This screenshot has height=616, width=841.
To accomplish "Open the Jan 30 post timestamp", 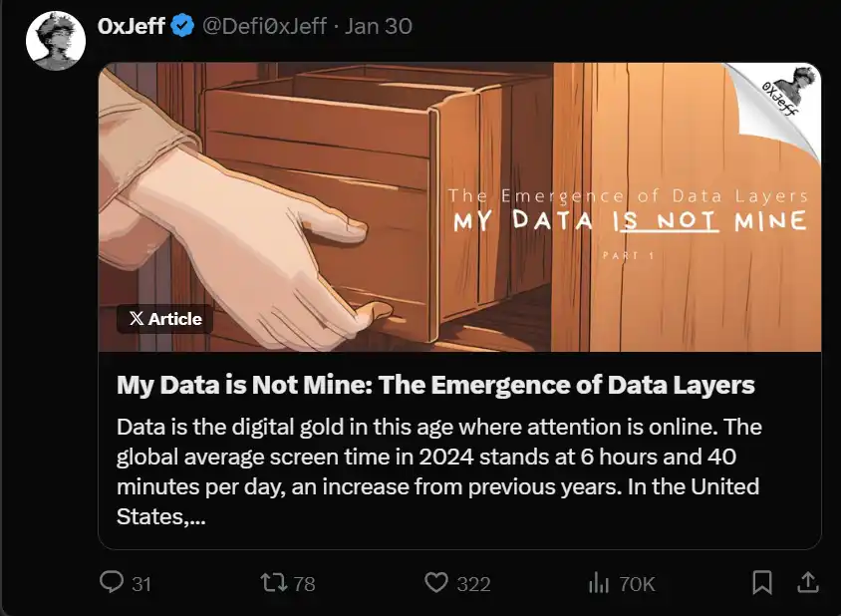I will tap(378, 27).
